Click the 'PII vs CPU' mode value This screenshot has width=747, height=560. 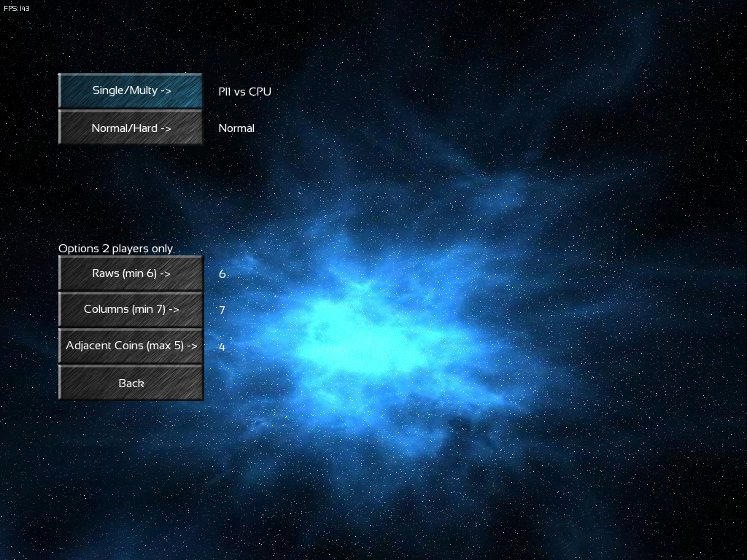point(244,92)
